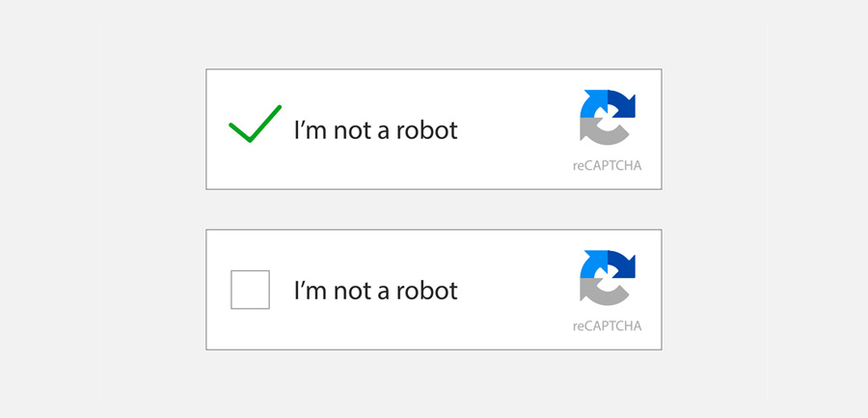Image resolution: width=868 pixels, height=418 pixels.
Task: Click the green checkmark in the verified widget
Action: tap(254, 125)
